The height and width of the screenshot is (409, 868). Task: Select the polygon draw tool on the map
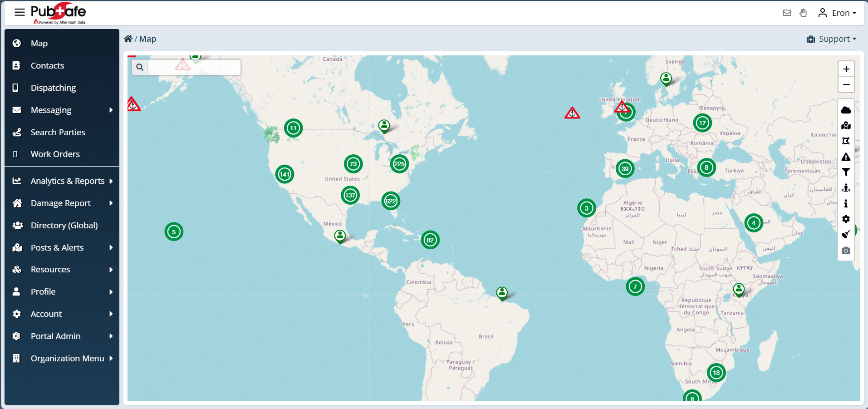tap(846, 141)
